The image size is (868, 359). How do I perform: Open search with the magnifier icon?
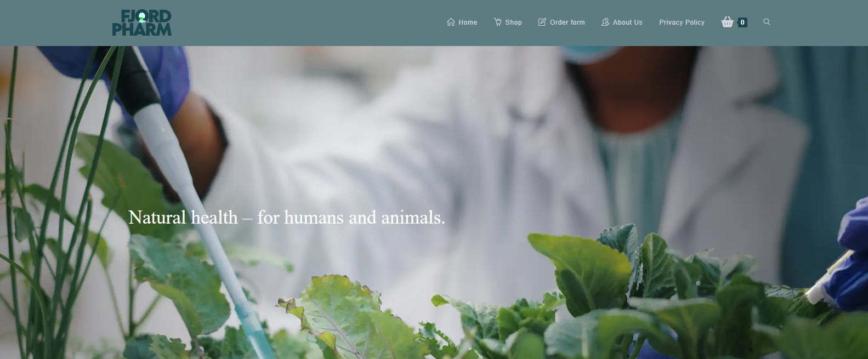[767, 22]
